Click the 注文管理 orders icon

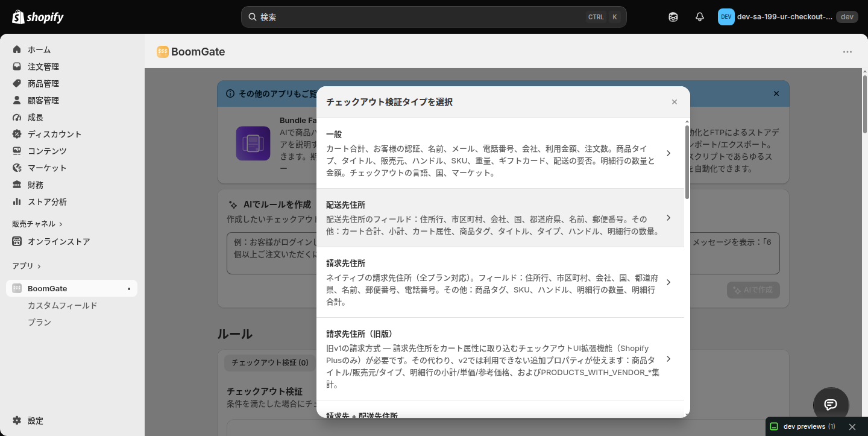(x=17, y=66)
